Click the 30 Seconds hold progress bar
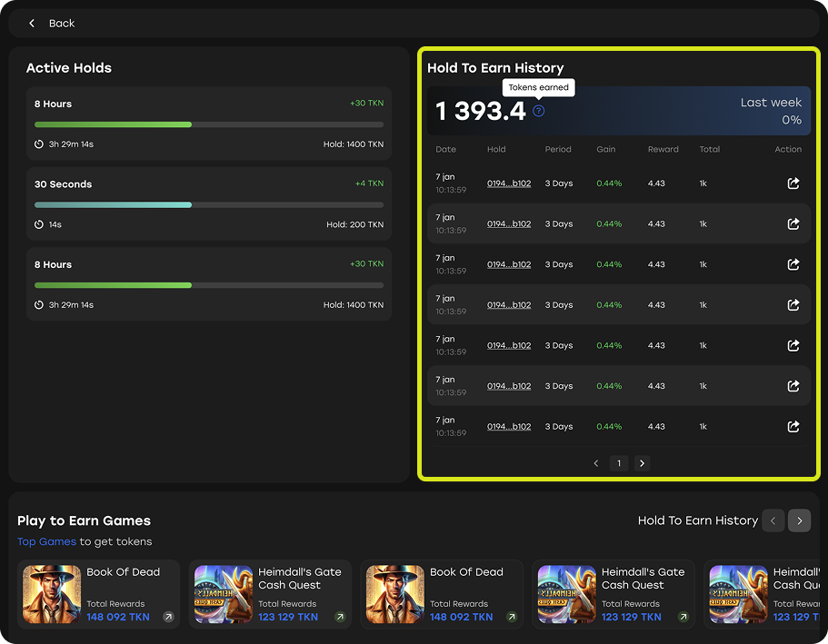The height and width of the screenshot is (644, 828). [208, 204]
